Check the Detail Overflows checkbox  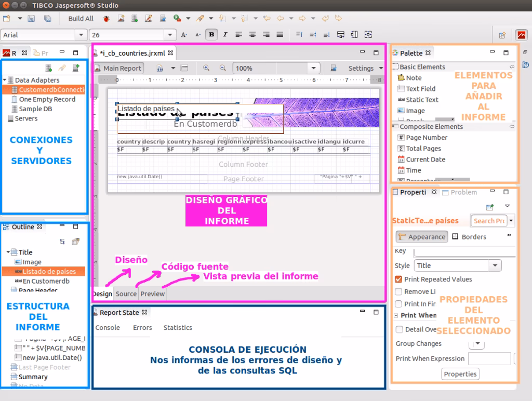[x=399, y=329]
